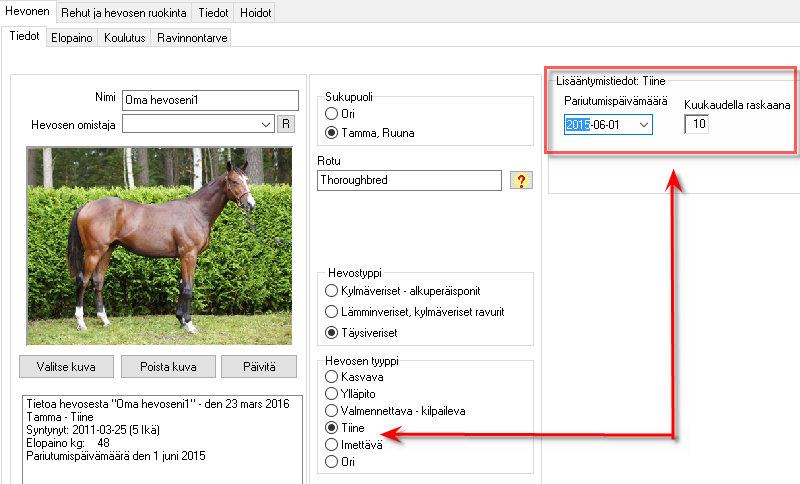Focus the Rotu breed text field
This screenshot has width=800, height=484.
click(409, 181)
